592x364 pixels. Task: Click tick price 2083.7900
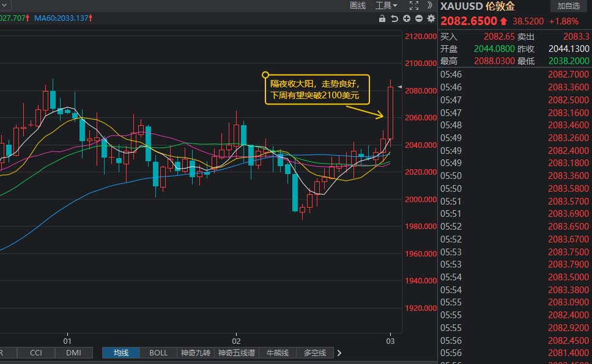(x=568, y=264)
